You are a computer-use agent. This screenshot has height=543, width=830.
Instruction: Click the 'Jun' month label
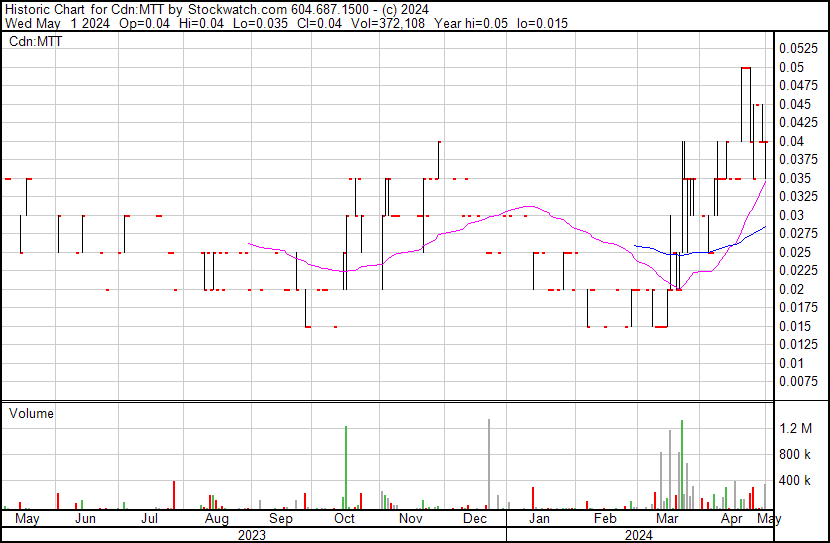coord(85,518)
